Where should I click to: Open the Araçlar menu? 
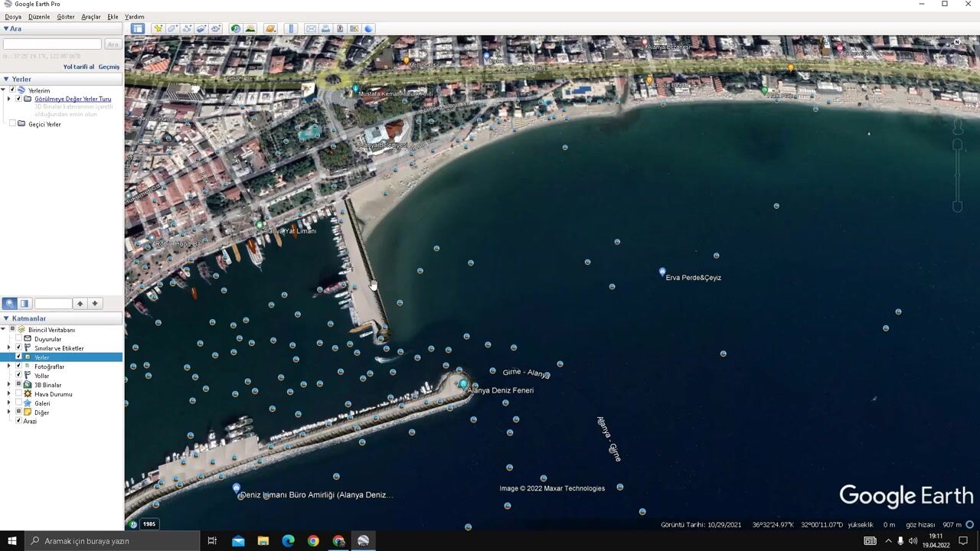coord(90,16)
